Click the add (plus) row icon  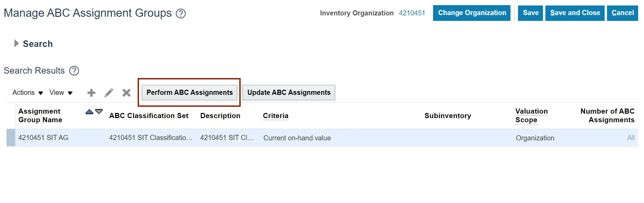tap(91, 93)
